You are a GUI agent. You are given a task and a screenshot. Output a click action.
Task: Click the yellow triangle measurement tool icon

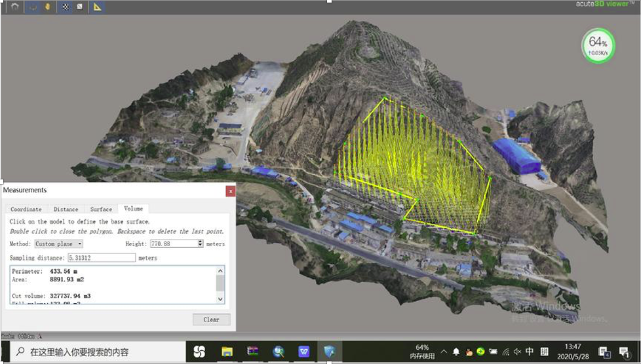point(97,7)
